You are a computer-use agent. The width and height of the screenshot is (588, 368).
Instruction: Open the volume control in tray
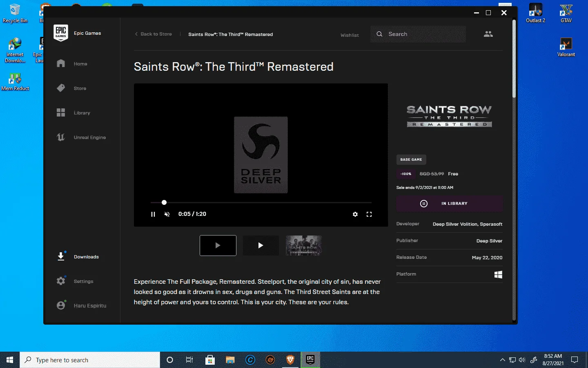(522, 360)
